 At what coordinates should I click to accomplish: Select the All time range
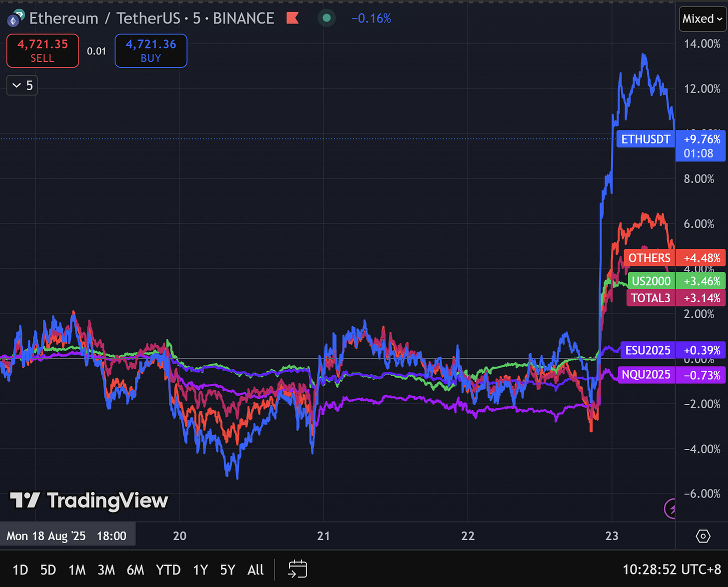pyautogui.click(x=255, y=569)
